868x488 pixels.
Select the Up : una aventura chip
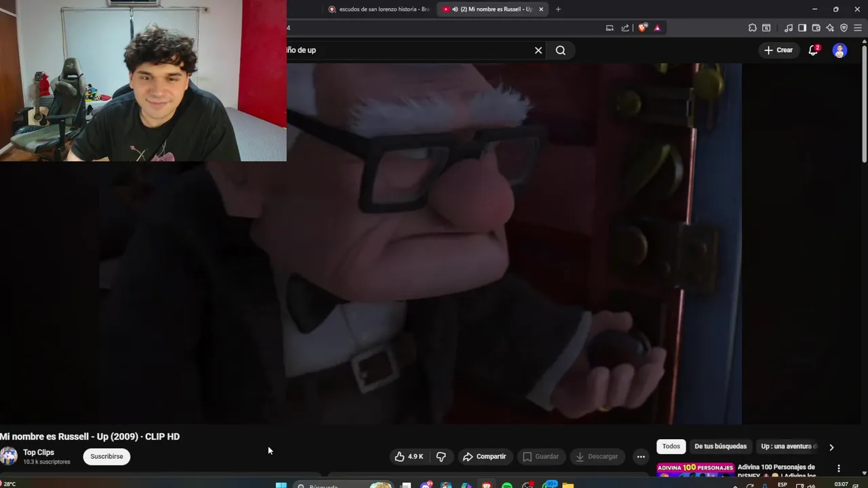tap(789, 446)
